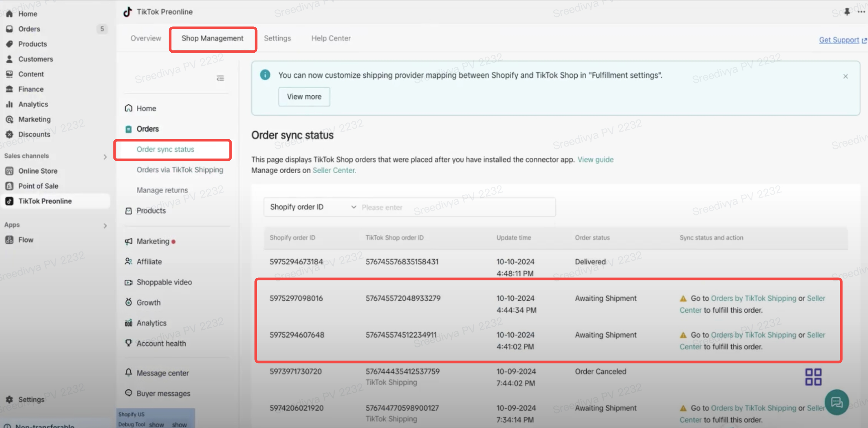The image size is (868, 428).
Task: Open the Message center bell item
Action: point(162,373)
